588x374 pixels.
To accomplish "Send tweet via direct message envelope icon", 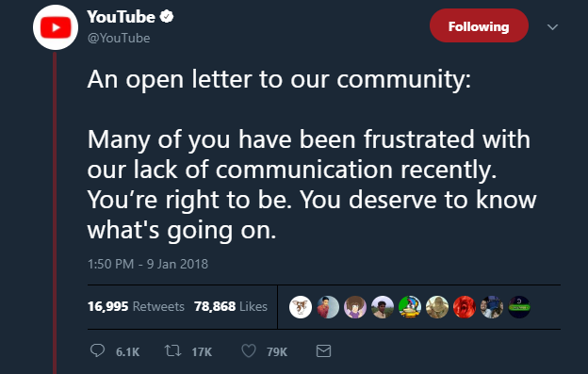I will [323, 351].
